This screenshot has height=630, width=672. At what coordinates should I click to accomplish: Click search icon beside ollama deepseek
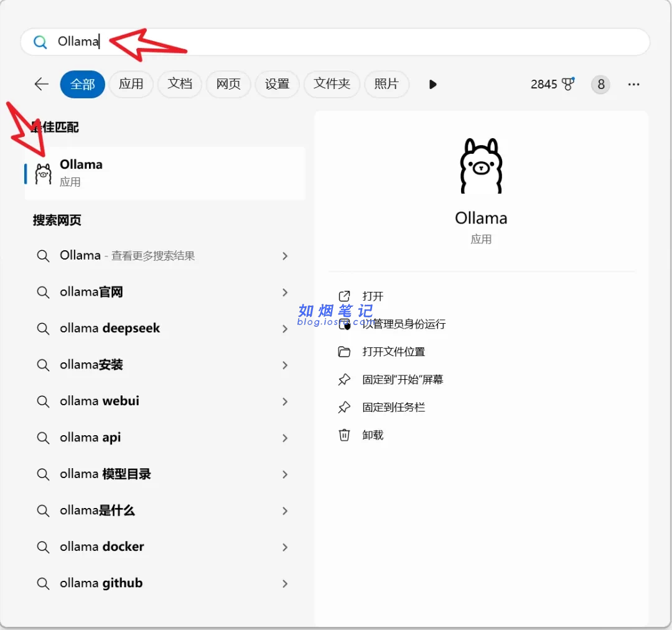click(43, 329)
